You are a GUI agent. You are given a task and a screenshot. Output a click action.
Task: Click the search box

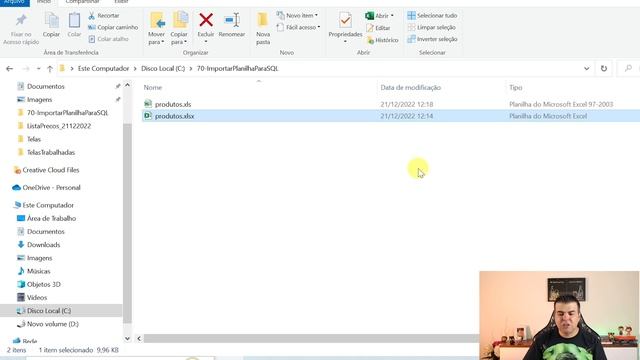(629, 69)
